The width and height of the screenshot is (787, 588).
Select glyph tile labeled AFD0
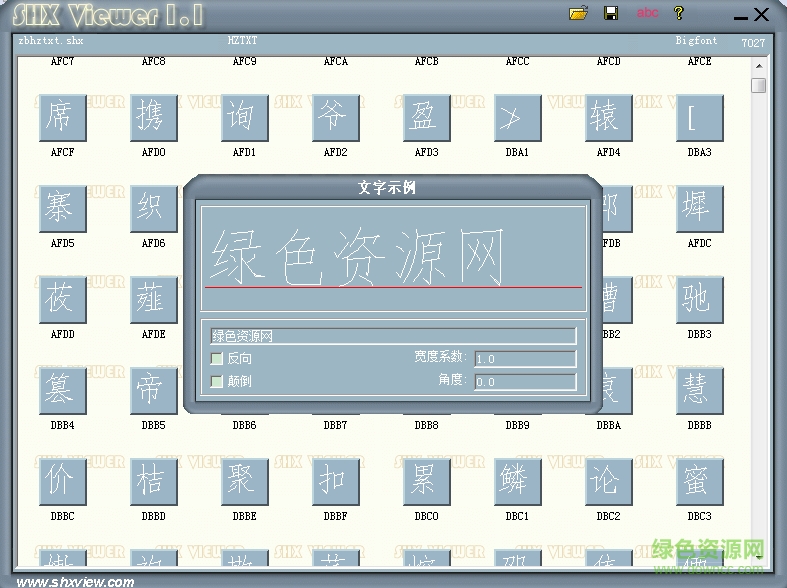[154, 118]
